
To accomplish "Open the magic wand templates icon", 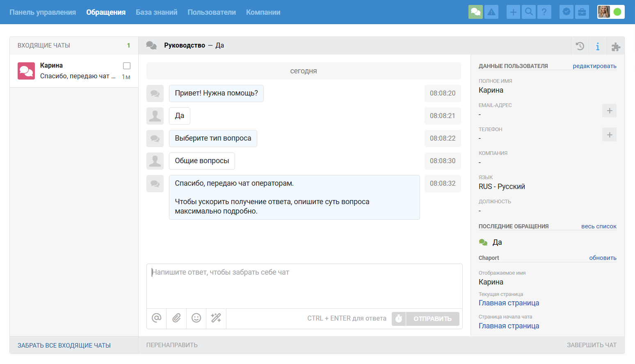I will (216, 318).
